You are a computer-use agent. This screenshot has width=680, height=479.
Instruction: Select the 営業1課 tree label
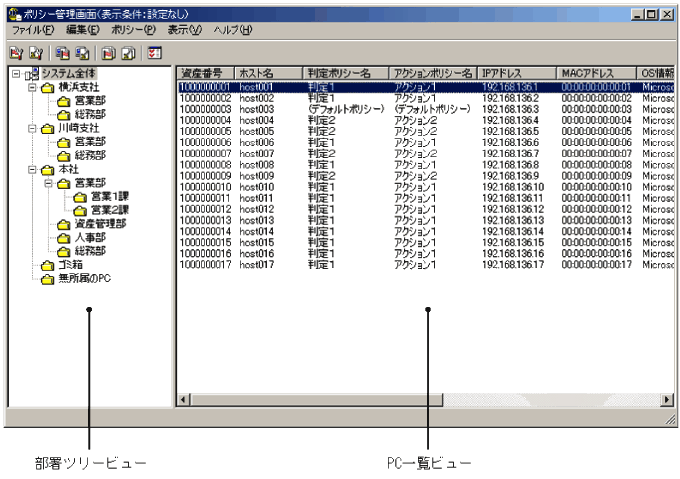coord(110,197)
